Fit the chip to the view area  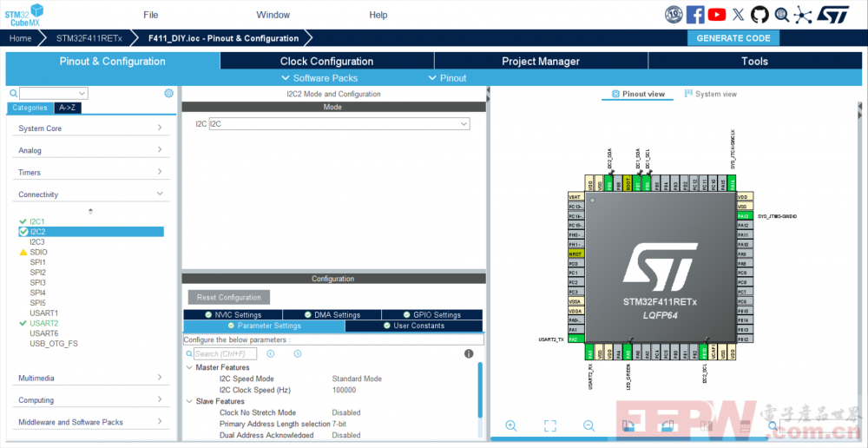549,425
